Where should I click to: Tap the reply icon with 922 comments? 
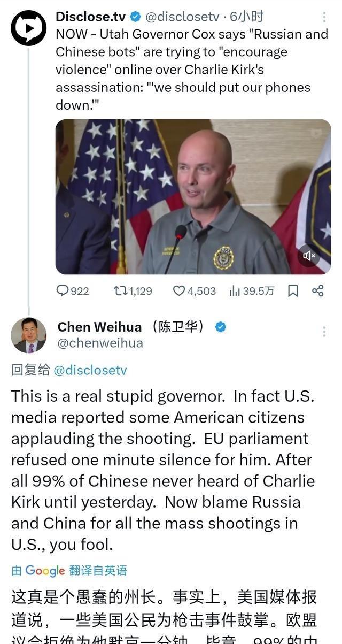63,291
